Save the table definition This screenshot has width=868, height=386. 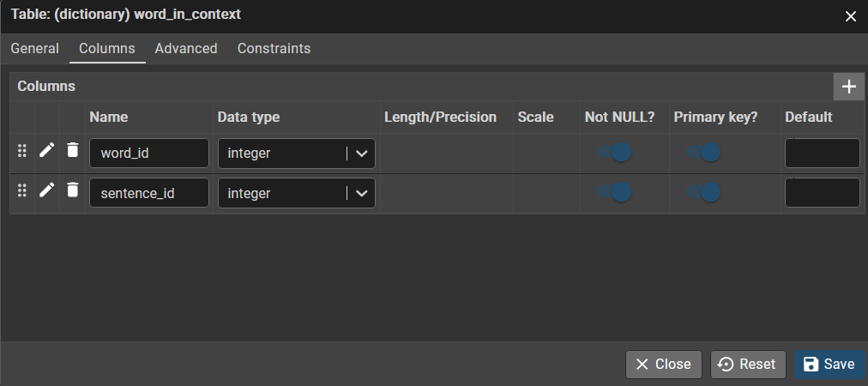click(x=829, y=364)
